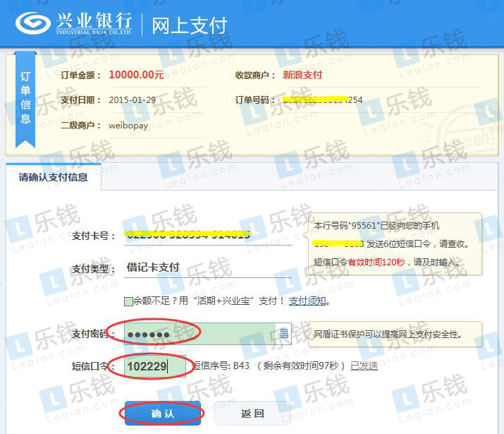Click the '剩余有效时间97秒' countdown text

coord(301,366)
